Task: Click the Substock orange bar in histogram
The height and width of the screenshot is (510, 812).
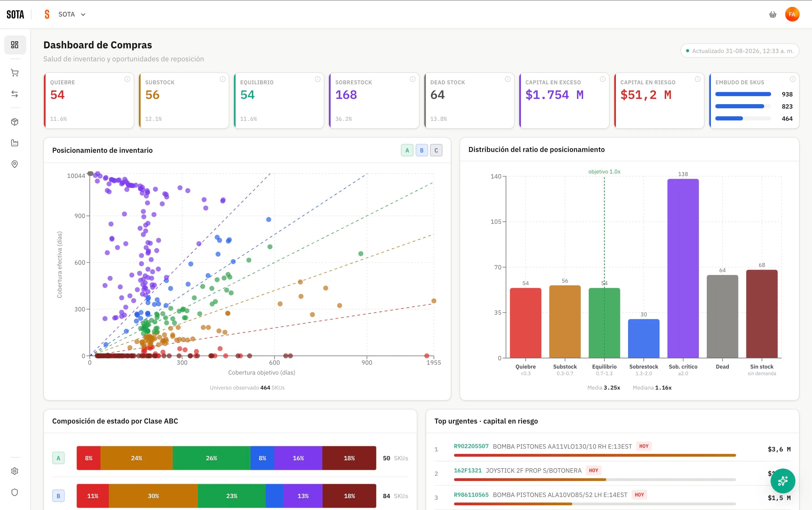Action: tap(565, 322)
